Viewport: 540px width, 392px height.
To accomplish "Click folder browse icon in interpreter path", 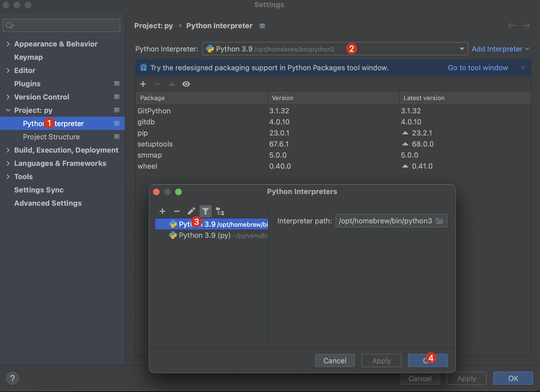I will [440, 221].
